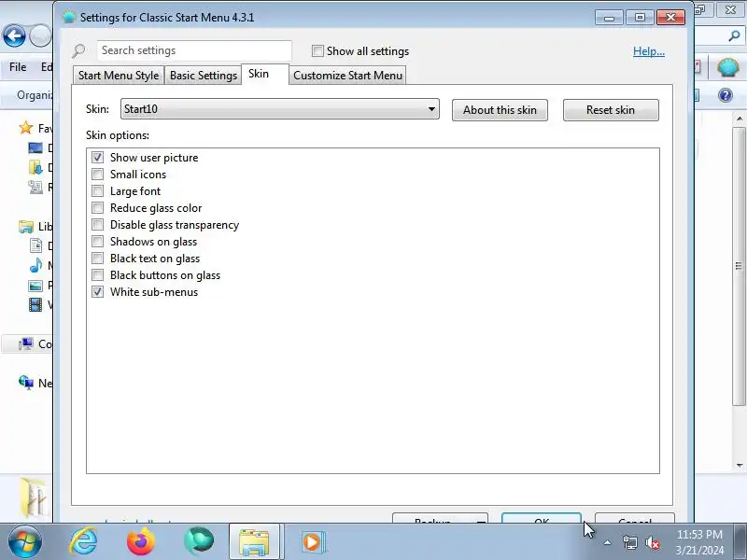
Task: Click the search magnifier icon in Settings dialog
Action: 79,50
